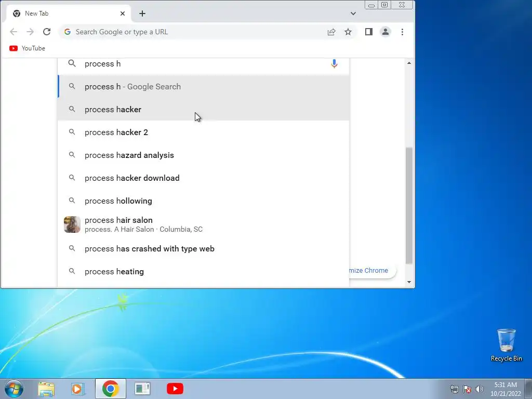Screen dimensions: 532x399
Task: Click the Chrome forward navigation arrow
Action: pos(30,32)
